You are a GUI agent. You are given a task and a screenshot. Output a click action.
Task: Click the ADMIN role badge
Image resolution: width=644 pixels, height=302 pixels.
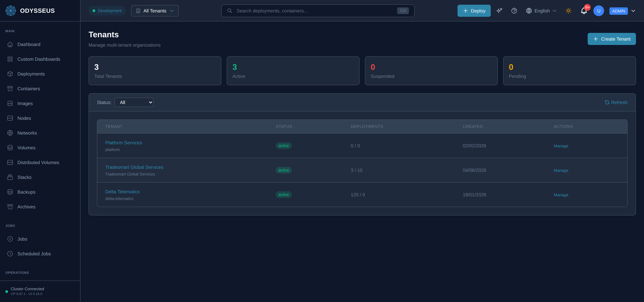(x=619, y=11)
